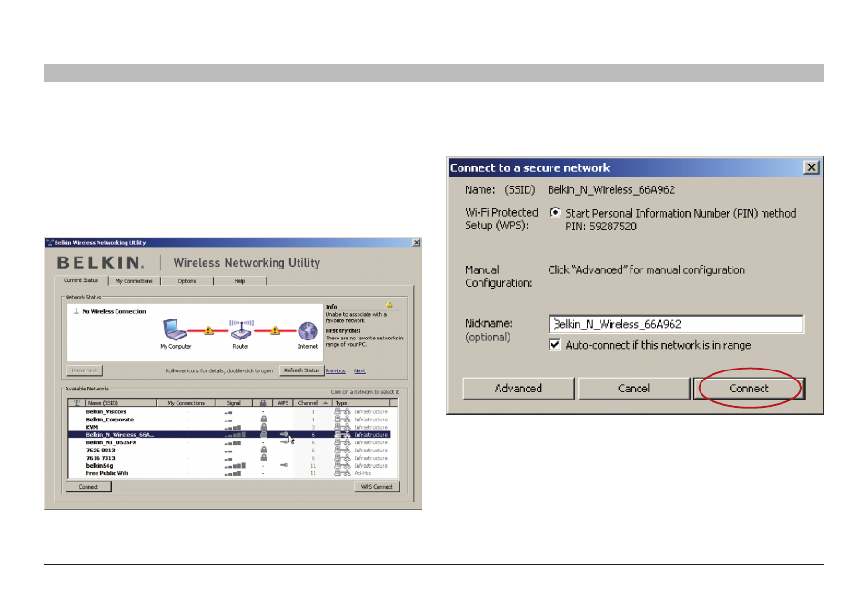Click the WPS key icon in belkin54g row
The height and width of the screenshot is (608, 868).
(x=284, y=466)
